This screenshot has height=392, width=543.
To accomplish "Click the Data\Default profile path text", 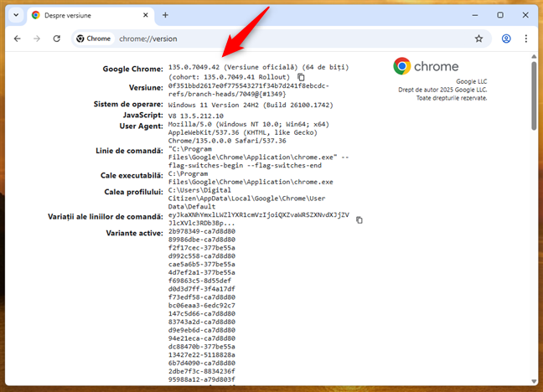I will [x=192, y=207].
